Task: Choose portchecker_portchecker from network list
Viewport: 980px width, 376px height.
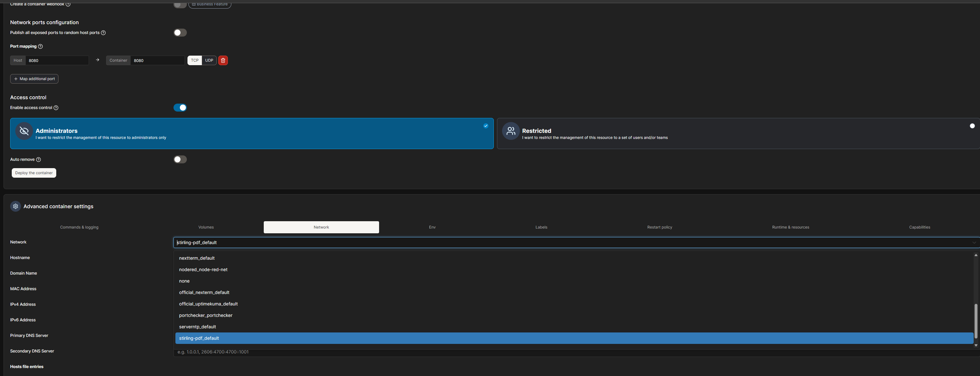Action: click(205, 315)
